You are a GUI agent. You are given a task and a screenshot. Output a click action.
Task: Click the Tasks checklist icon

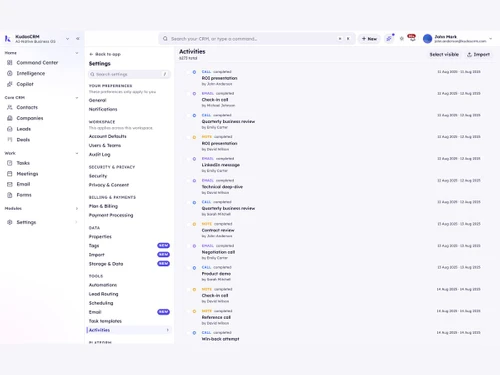coord(10,163)
